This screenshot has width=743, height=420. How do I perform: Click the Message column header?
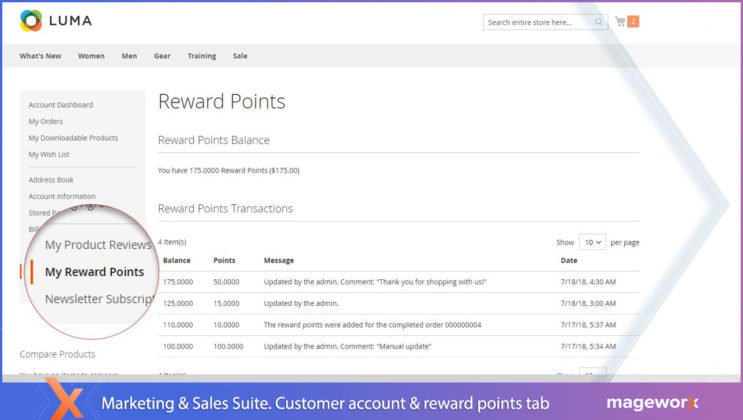tap(279, 260)
